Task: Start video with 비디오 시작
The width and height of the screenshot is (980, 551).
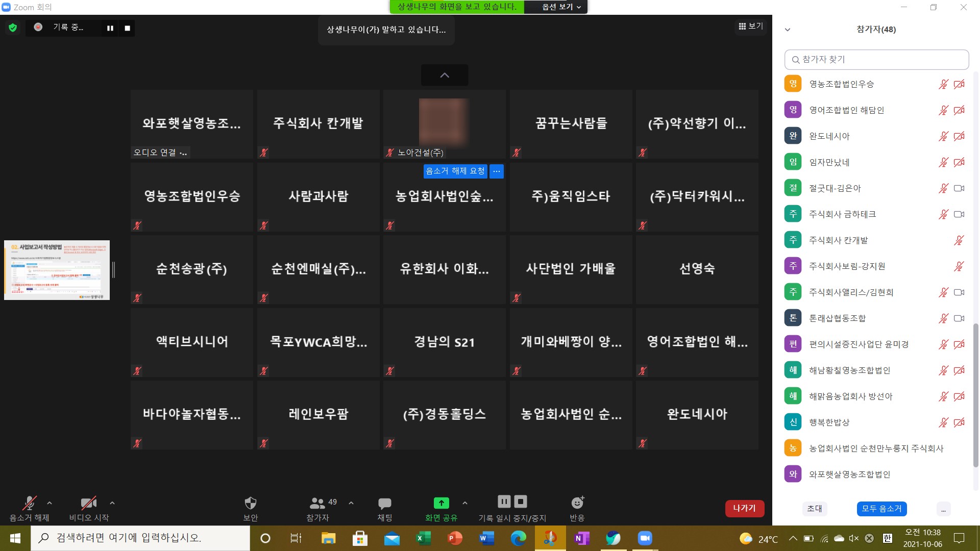Action: click(89, 508)
